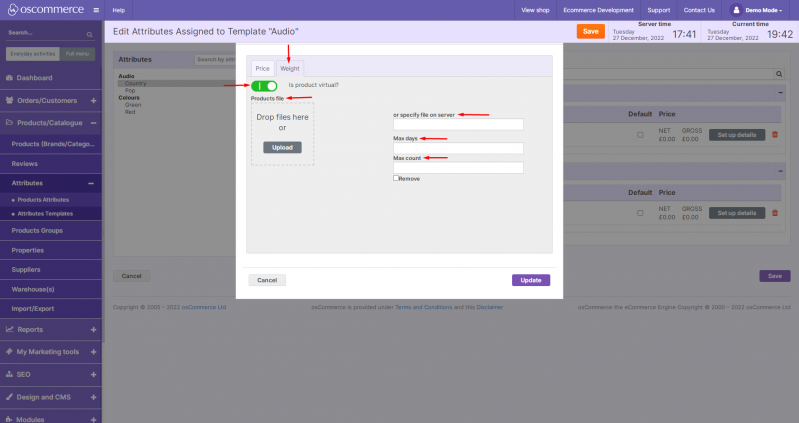
Task: Switch to the Weight tab
Action: [x=290, y=68]
